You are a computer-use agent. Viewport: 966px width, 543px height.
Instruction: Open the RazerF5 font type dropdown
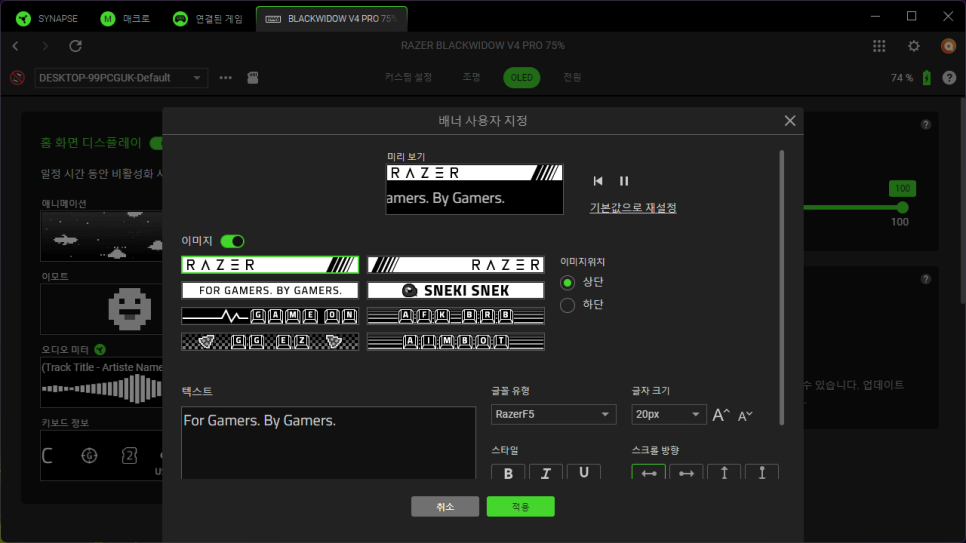pos(553,414)
